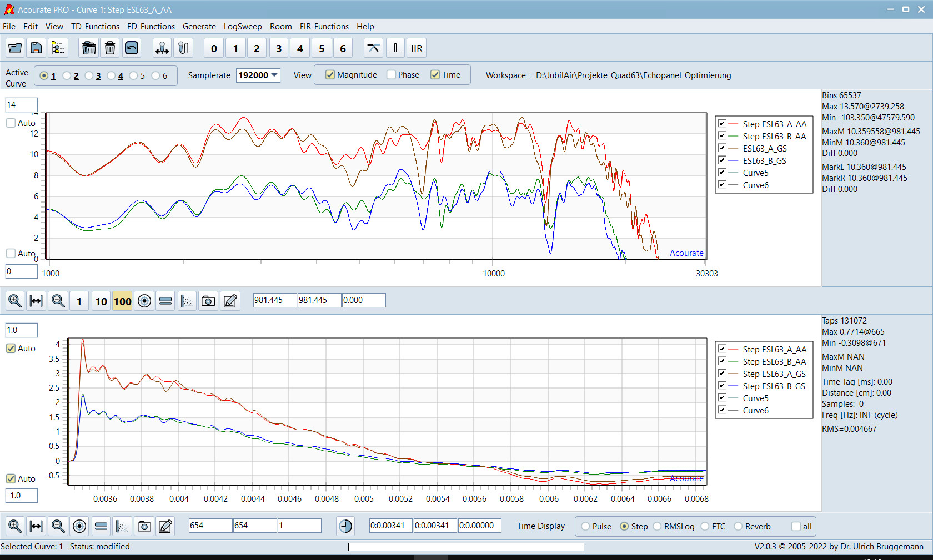
Task: Click target icon in magnitude toolbar
Action: pos(144,301)
